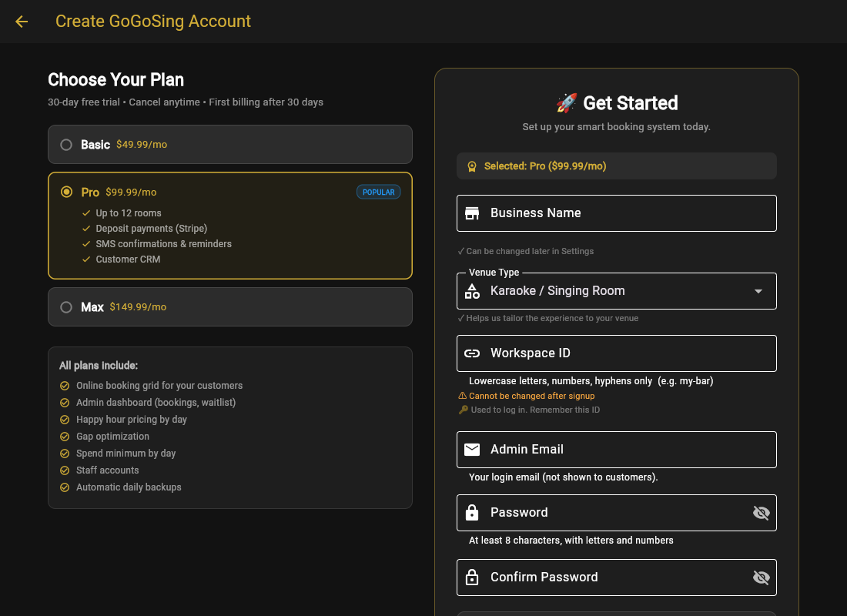
Task: Click check icon beside Staff accounts
Action: (x=65, y=470)
